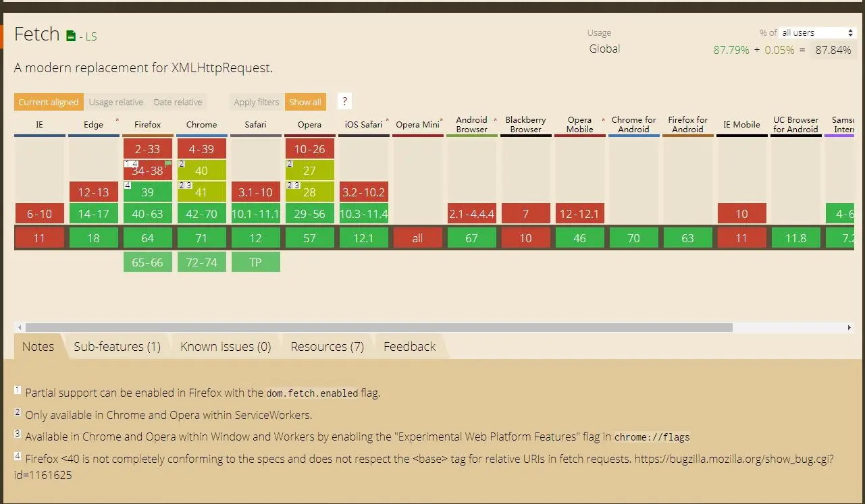This screenshot has width=865, height=504.
Task: Click the Firefox for Android column header
Action: (x=687, y=125)
